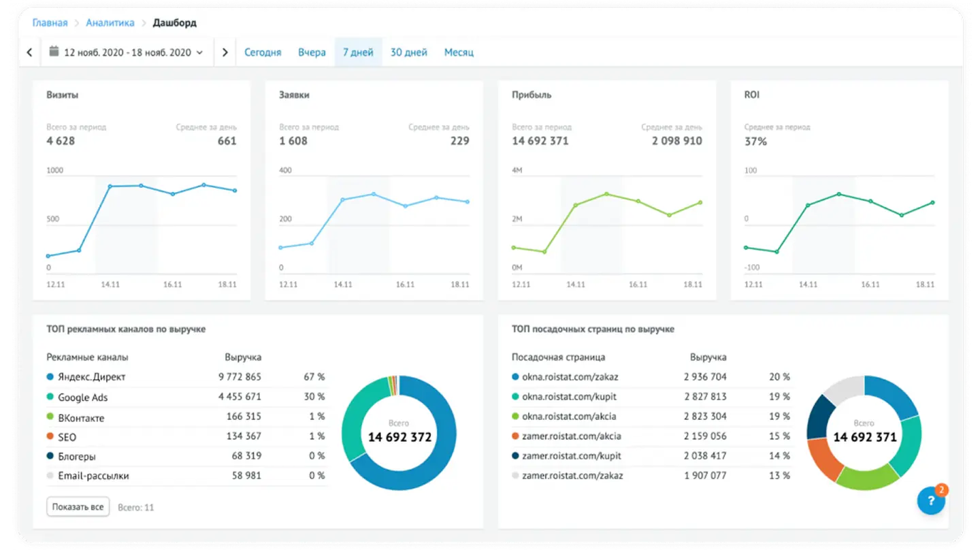Click the 20 % share value
The height and width of the screenshot is (550, 980).
[779, 376]
